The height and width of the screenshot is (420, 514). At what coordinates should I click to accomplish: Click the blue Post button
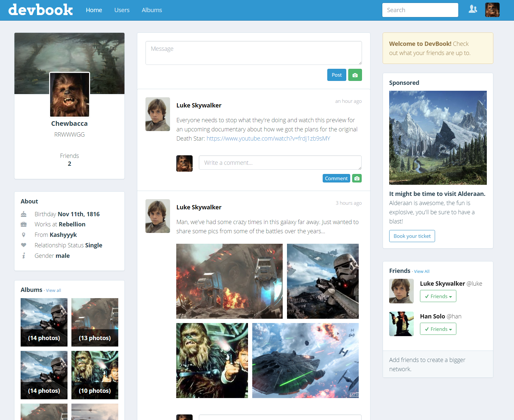[336, 75]
